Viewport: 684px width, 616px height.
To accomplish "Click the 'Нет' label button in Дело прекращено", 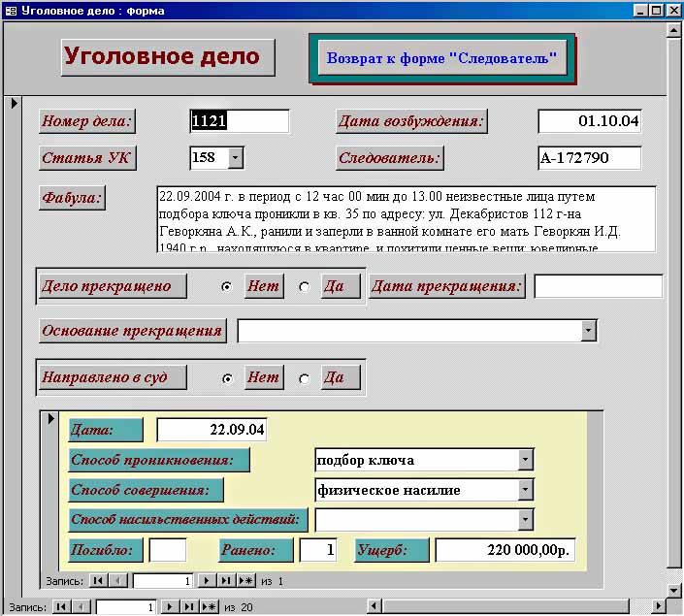I will click(264, 286).
